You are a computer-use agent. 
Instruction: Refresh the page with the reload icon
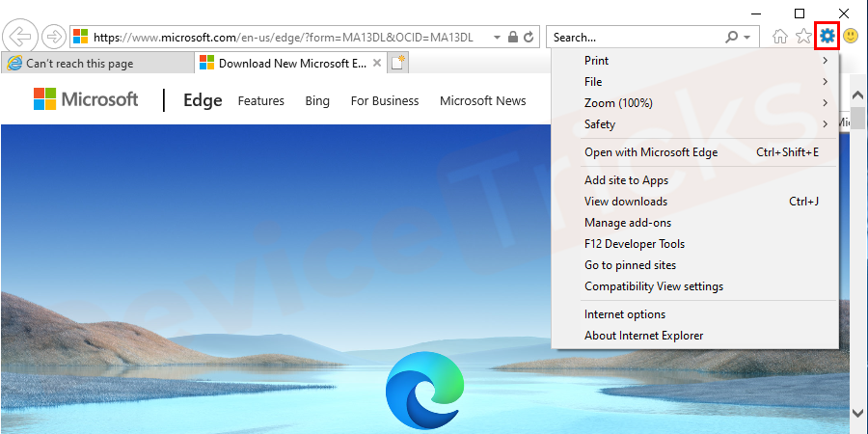[529, 37]
